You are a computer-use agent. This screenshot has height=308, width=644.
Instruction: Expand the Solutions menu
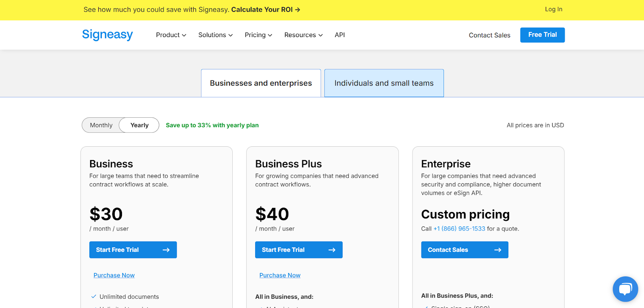215,35
